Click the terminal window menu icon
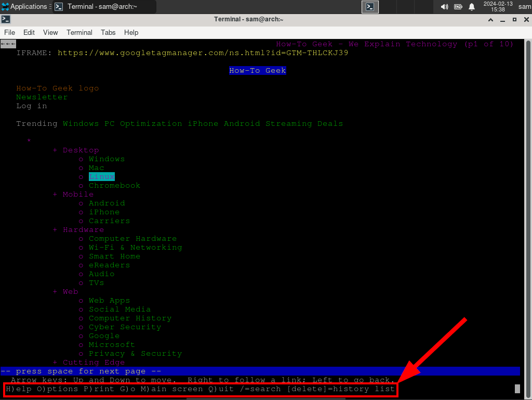Image resolution: width=532 pixels, height=400 pixels. [x=6, y=19]
